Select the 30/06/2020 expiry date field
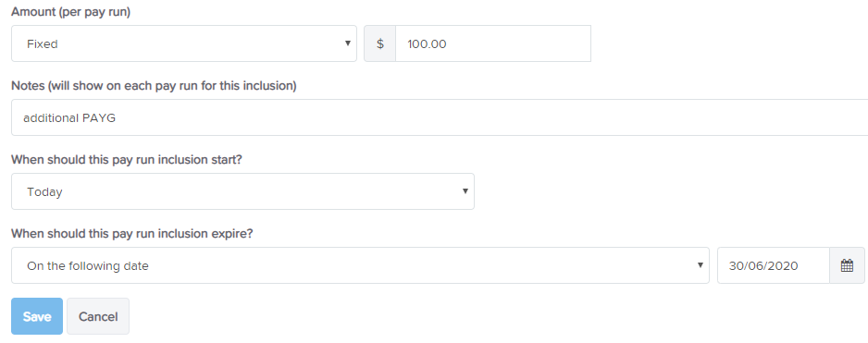 click(774, 265)
